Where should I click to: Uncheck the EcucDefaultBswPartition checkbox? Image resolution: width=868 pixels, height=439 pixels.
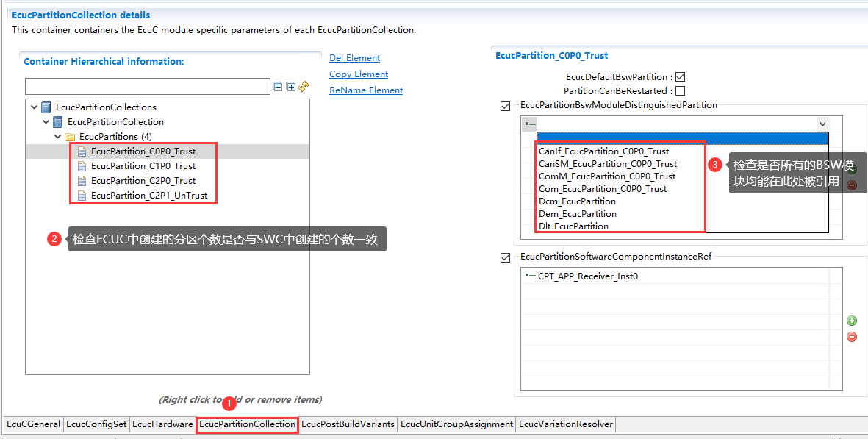point(680,77)
